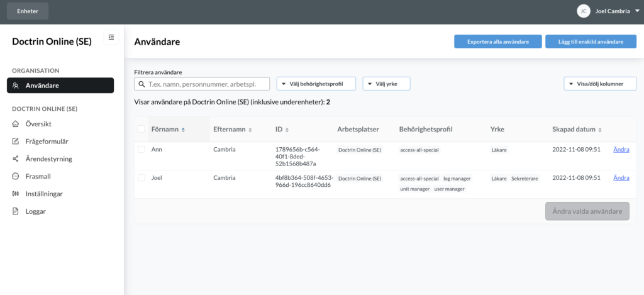Click the Frasmall speech bubble icon
644x295 pixels.
click(x=16, y=176)
